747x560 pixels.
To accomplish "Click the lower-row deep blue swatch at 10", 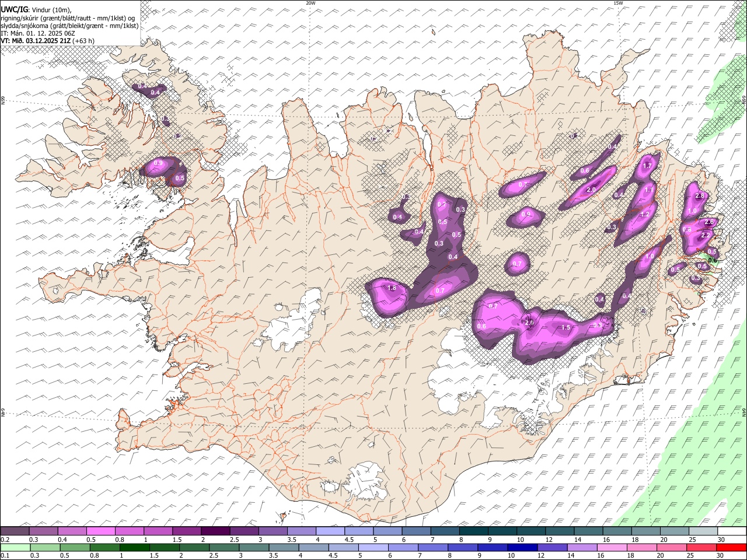I will (x=522, y=547).
